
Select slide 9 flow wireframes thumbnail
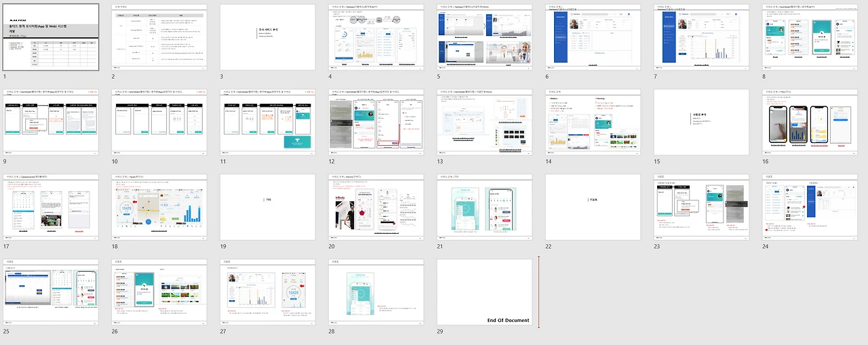(51, 122)
